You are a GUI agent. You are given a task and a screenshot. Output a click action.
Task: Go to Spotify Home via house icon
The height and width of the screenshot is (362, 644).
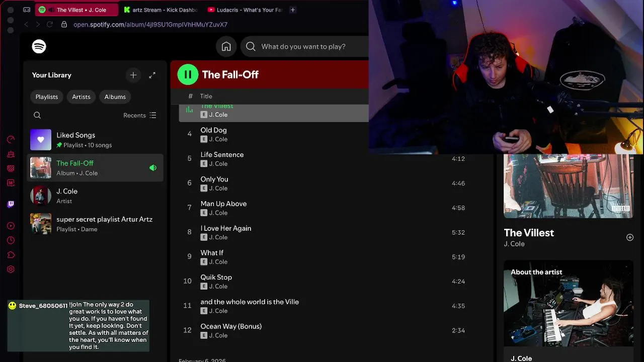point(226,46)
